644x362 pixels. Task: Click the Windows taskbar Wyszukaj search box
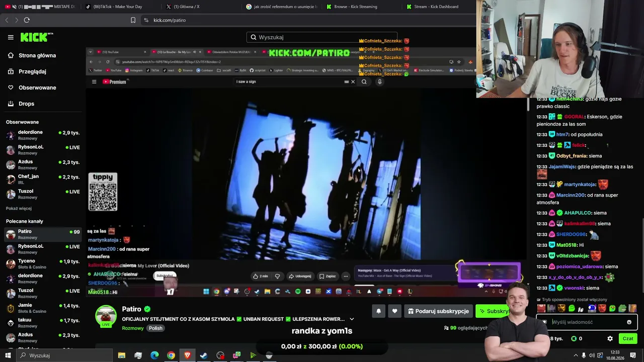(x=65, y=355)
